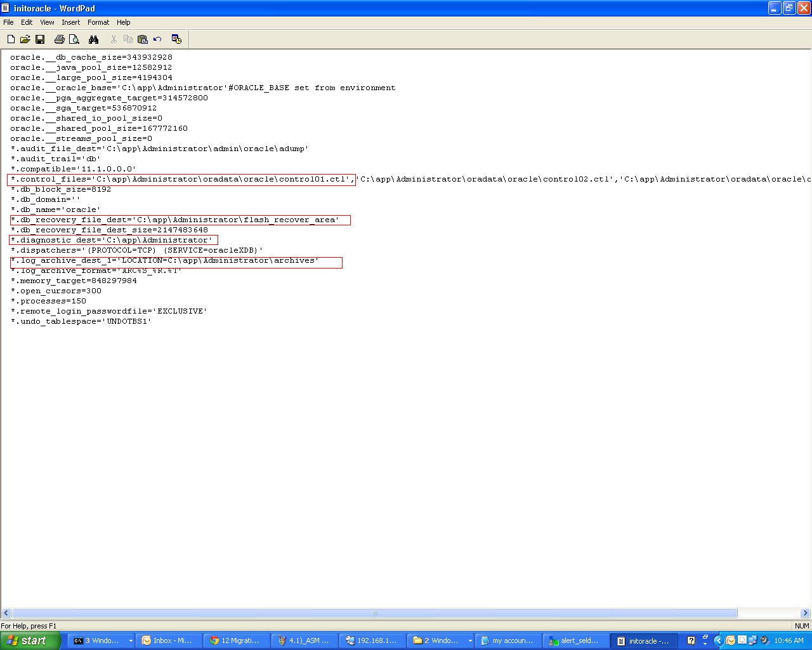
Task: Collapse system tray icons with the chevron
Action: pos(719,640)
